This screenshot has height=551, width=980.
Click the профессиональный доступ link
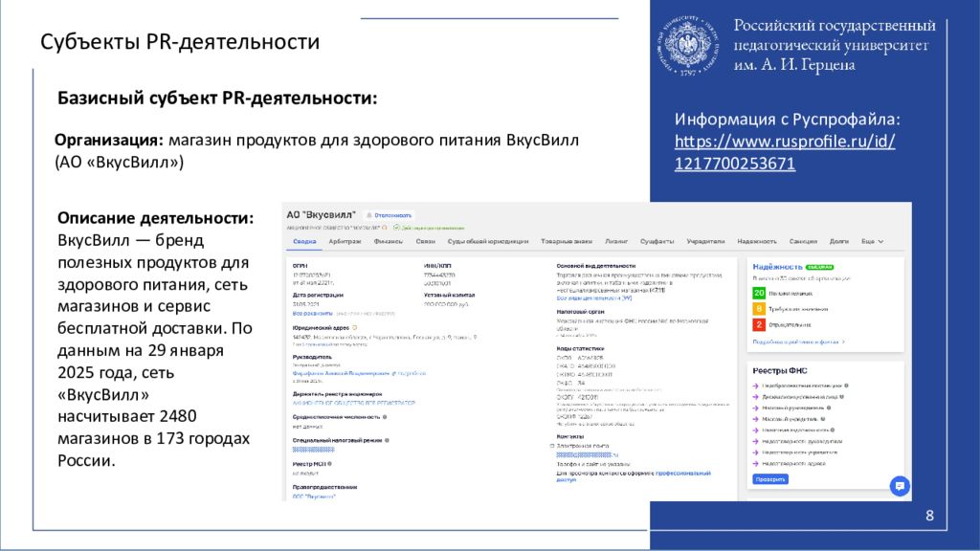click(x=634, y=476)
